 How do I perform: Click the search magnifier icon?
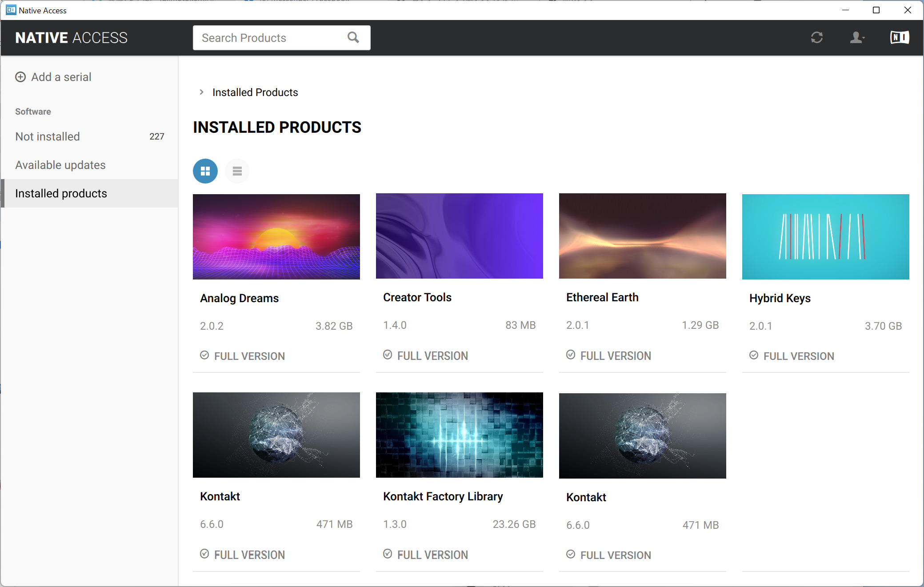353,38
